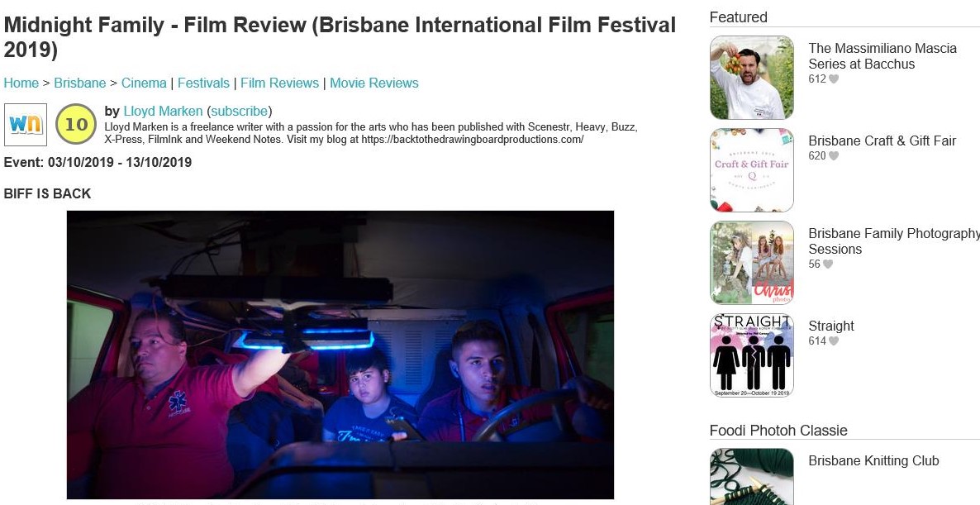Screen dimensions: 980x505
Task: Click heart icon beside Craft & Gift Fair
Action: (833, 156)
